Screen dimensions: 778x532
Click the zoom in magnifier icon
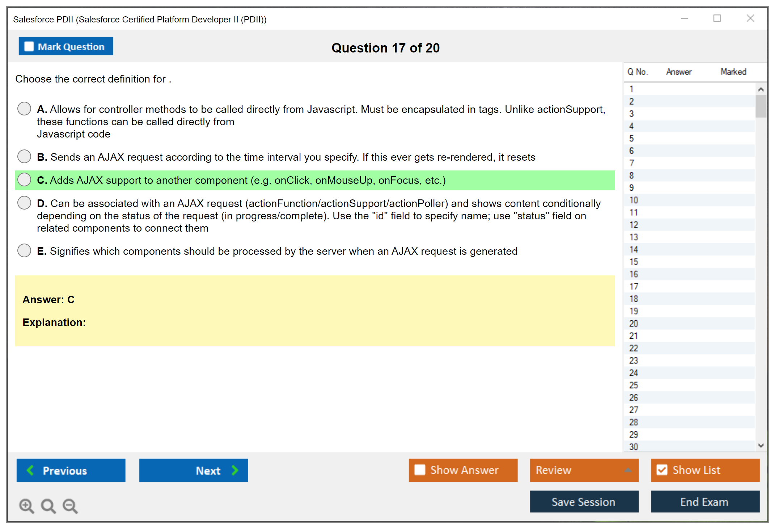point(26,506)
